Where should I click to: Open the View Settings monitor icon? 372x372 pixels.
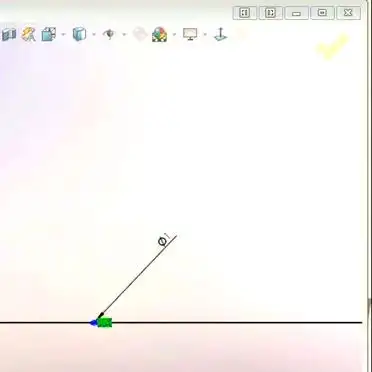pos(190,34)
